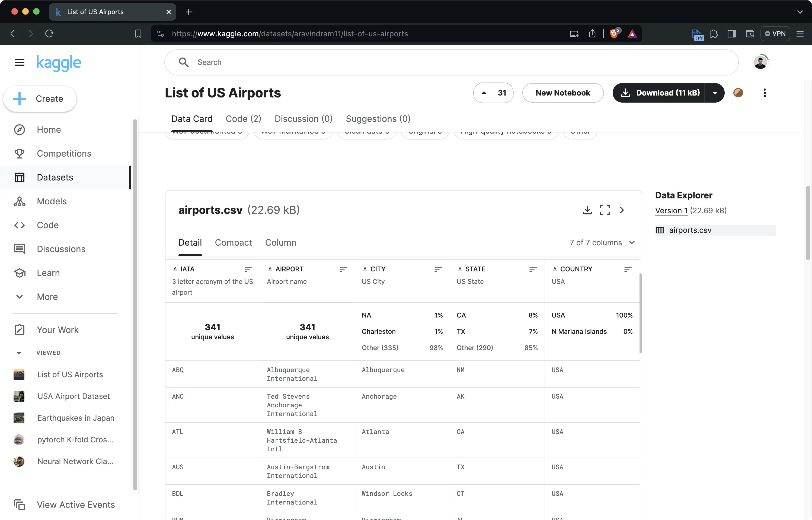Click the ABQ table cell

point(213,374)
